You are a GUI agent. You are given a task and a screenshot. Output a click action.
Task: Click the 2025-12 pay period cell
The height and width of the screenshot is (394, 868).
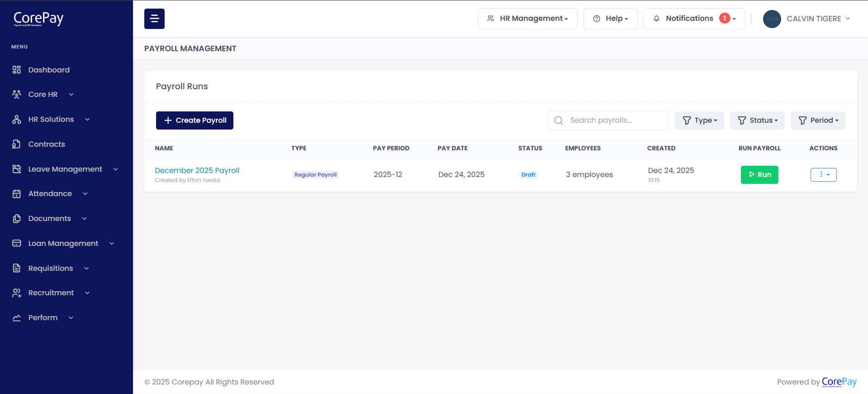point(388,174)
